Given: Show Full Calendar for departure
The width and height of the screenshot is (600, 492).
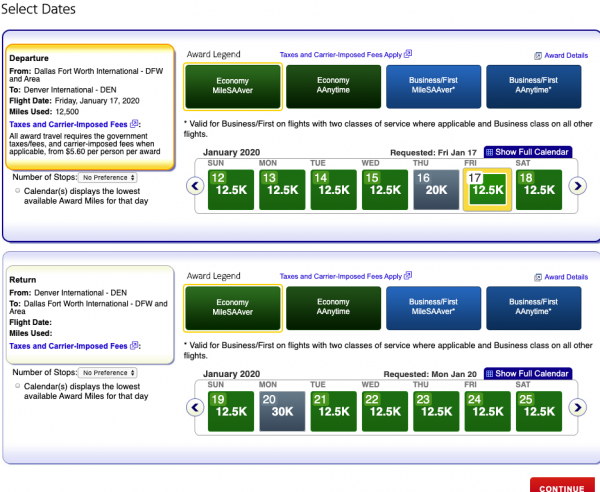Looking at the screenshot, I should (526, 152).
